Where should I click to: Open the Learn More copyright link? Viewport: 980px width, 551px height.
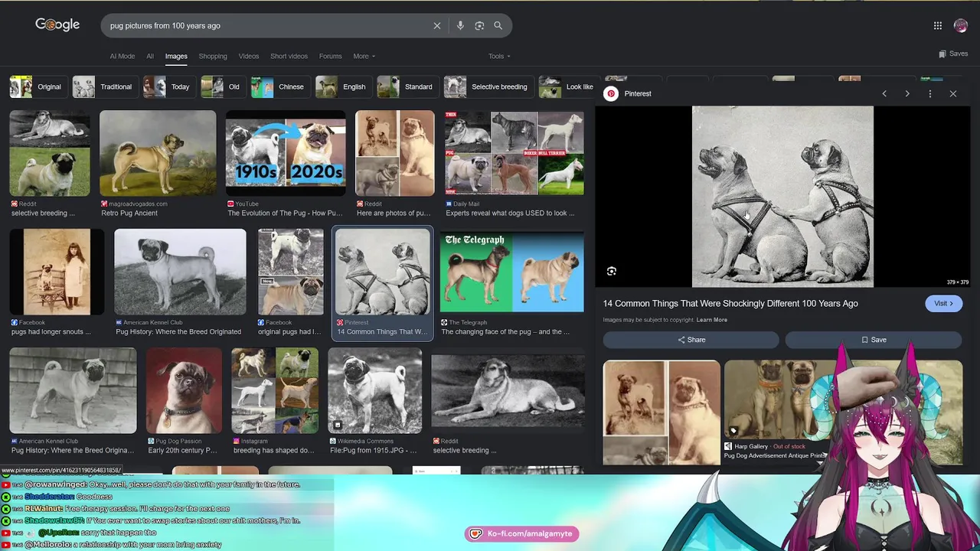(712, 320)
